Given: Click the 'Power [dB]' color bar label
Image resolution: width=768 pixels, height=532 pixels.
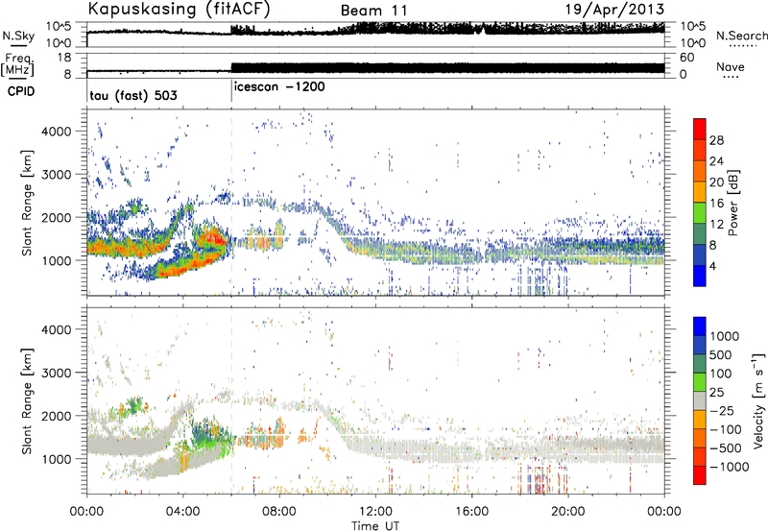Looking at the screenshot, I should pyautogui.click(x=733, y=203).
